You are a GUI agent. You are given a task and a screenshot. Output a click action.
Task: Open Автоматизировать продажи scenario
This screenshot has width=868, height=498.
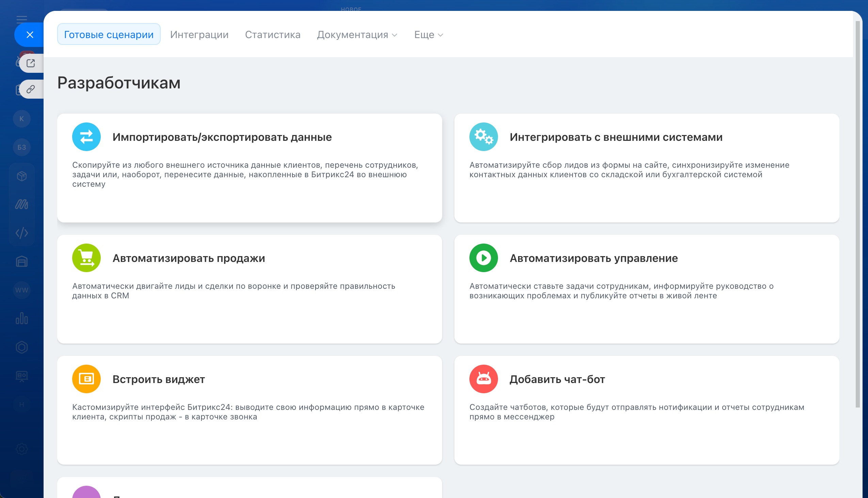point(189,258)
